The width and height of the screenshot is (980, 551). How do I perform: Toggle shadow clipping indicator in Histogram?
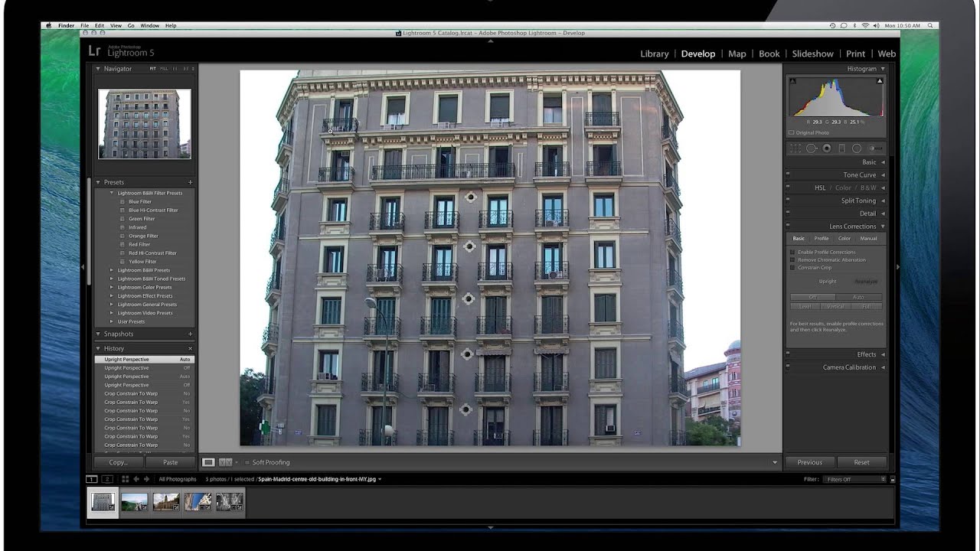click(x=792, y=81)
